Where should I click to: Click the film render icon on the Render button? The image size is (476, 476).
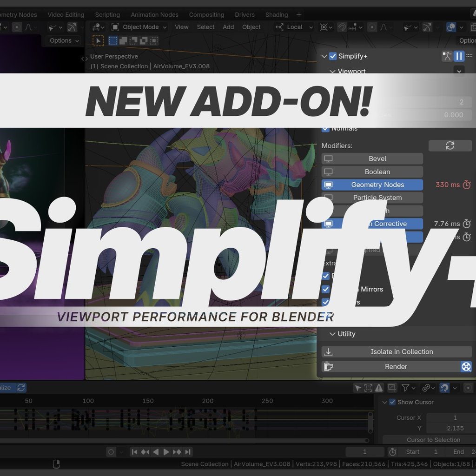click(466, 367)
